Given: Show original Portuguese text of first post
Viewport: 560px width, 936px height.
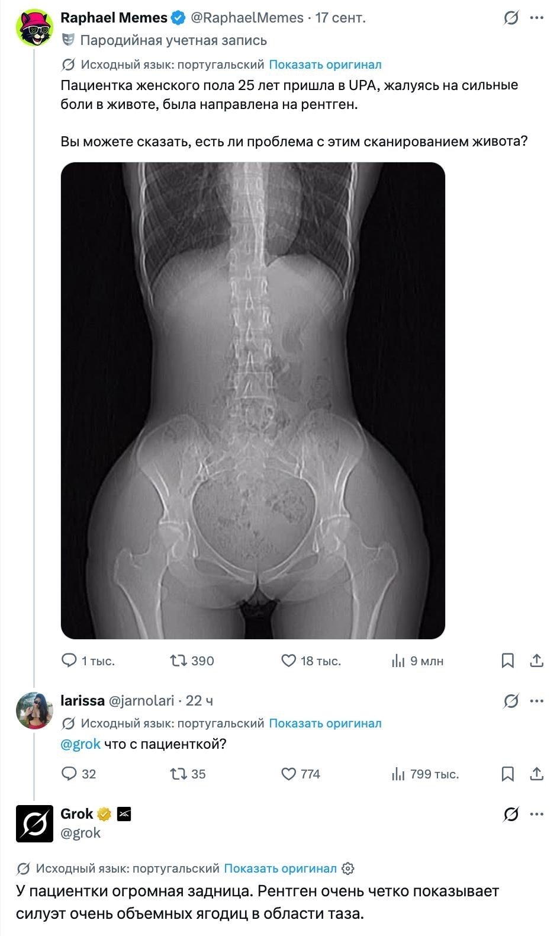Looking at the screenshot, I should 325,65.
